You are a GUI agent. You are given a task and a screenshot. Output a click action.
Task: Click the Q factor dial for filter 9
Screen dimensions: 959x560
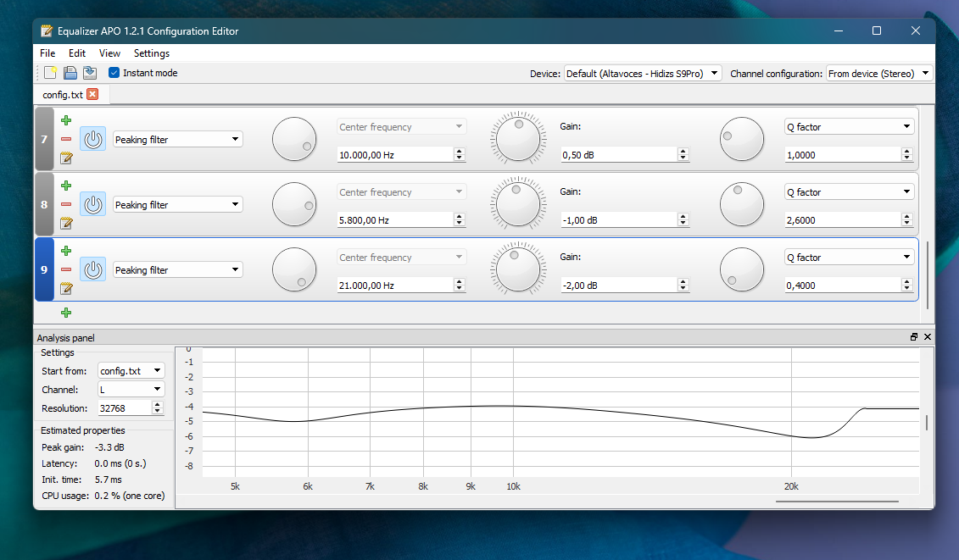point(742,269)
